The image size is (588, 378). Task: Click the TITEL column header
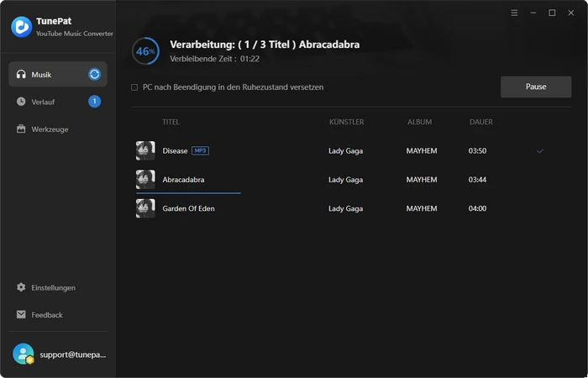point(171,122)
